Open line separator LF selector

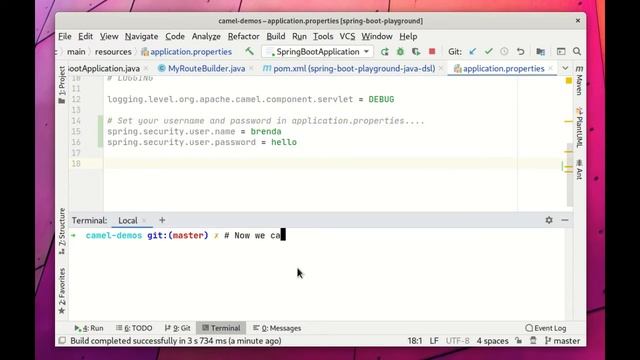[434, 341]
